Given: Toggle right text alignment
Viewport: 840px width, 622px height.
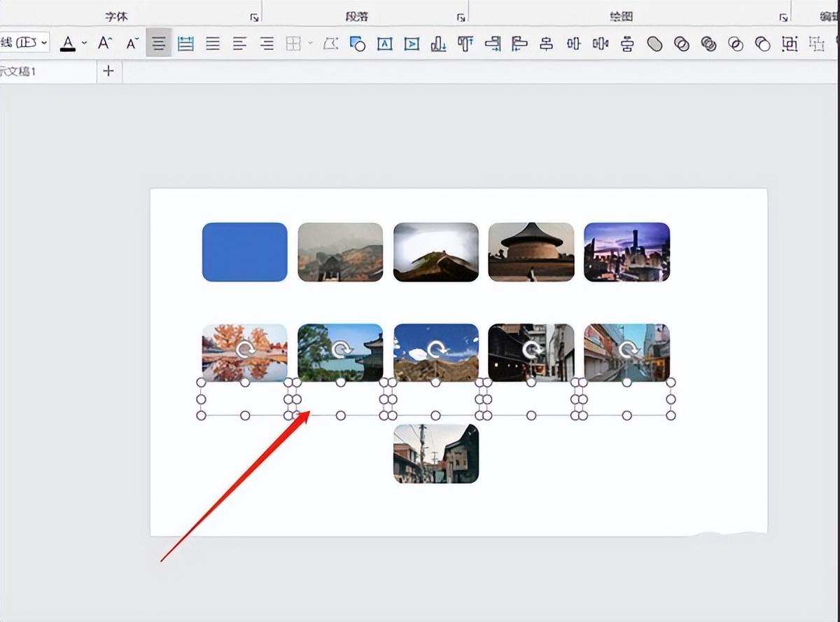Looking at the screenshot, I should (267, 44).
